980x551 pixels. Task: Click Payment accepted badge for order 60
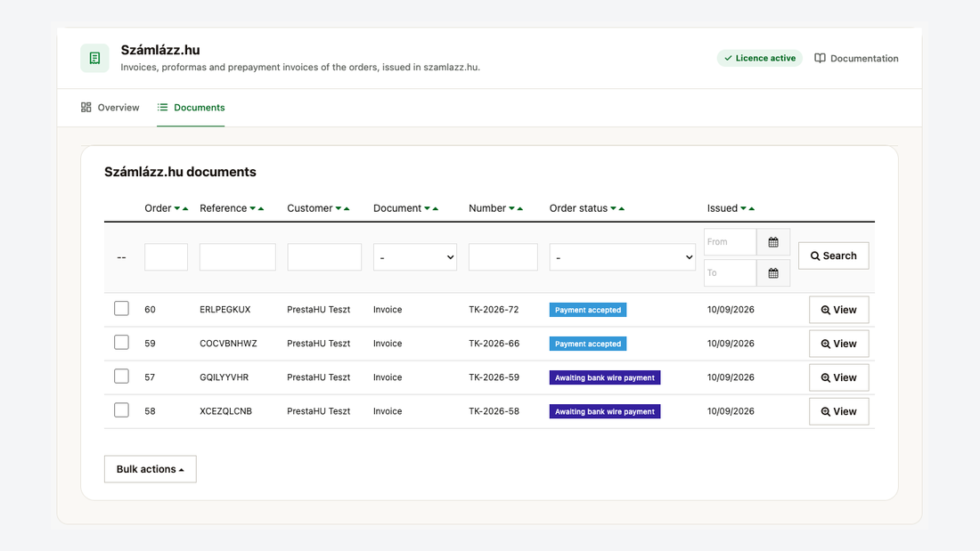(588, 310)
